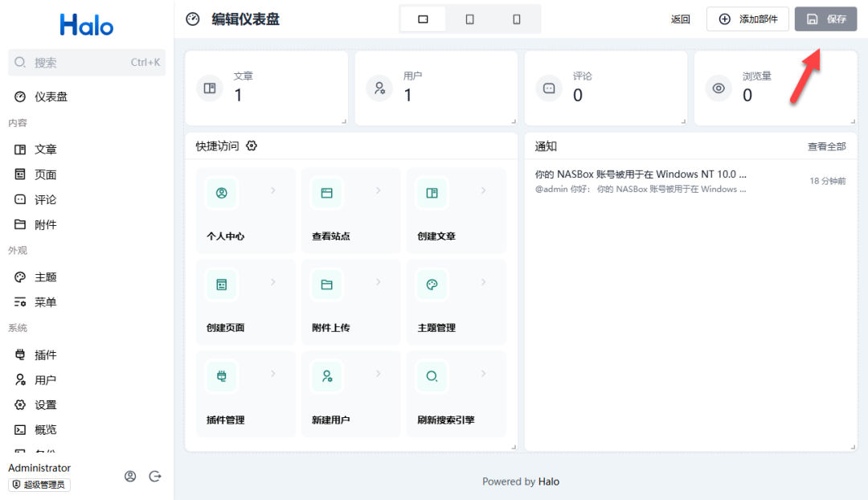Click the 快捷访问 widget title
Image resolution: width=868 pixels, height=500 pixels.
[x=217, y=146]
